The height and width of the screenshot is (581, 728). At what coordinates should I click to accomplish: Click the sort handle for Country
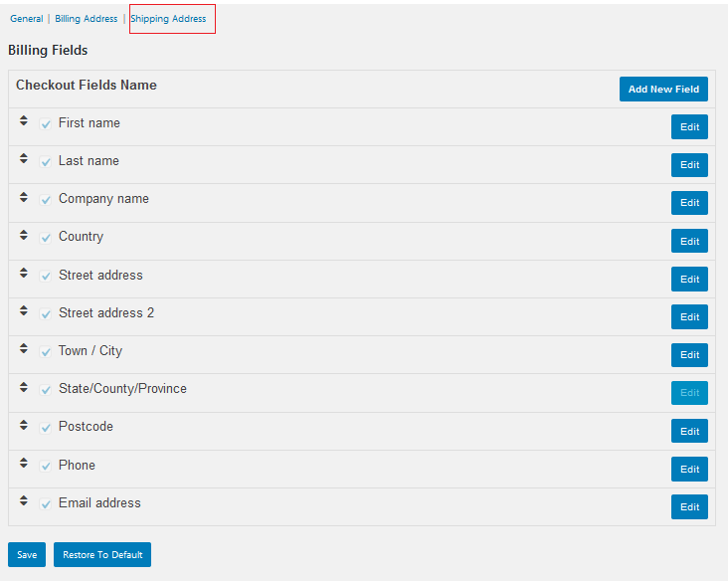tap(24, 235)
